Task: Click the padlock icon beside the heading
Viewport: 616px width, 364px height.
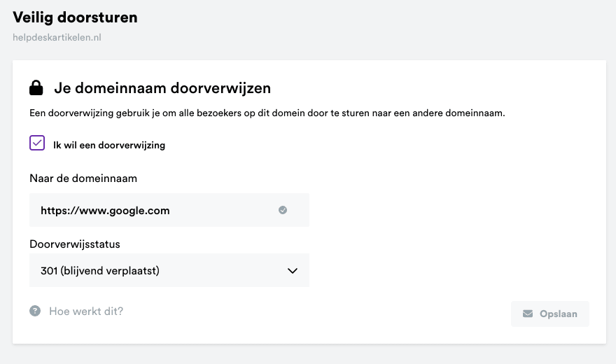Action: pos(36,88)
